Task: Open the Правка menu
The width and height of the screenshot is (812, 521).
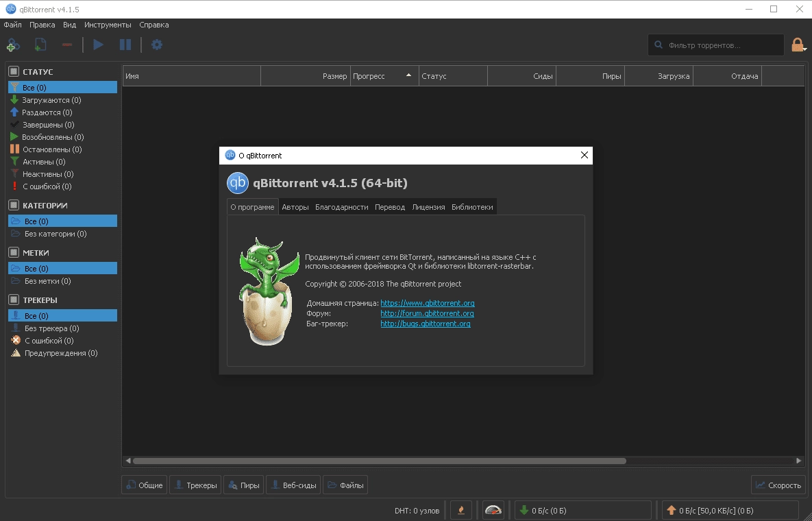Action: 42,25
